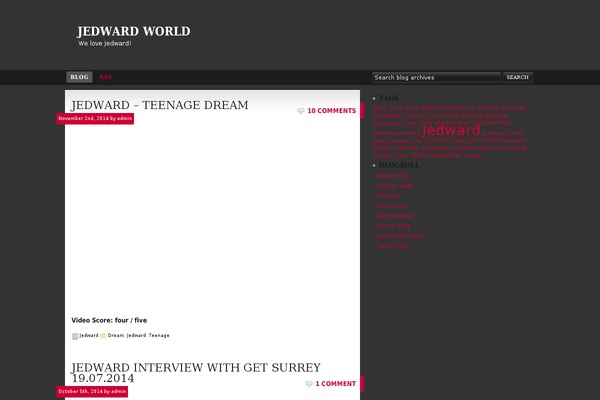The height and width of the screenshot is (400, 600).
Task: Select the Music tag in tag cloud
Action: (x=383, y=148)
